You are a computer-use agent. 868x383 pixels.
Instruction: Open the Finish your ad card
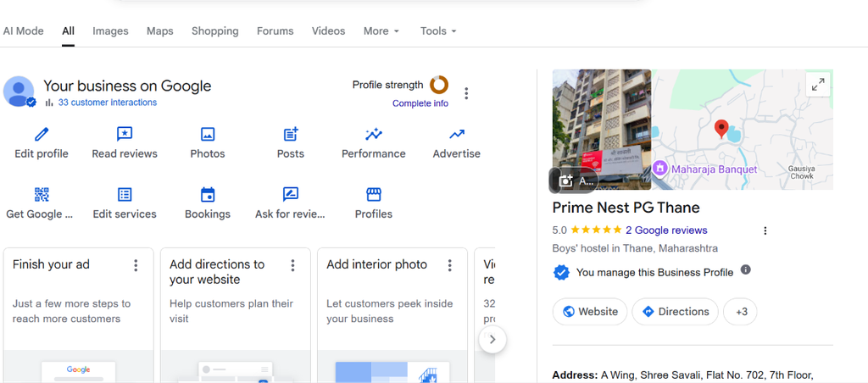79,315
